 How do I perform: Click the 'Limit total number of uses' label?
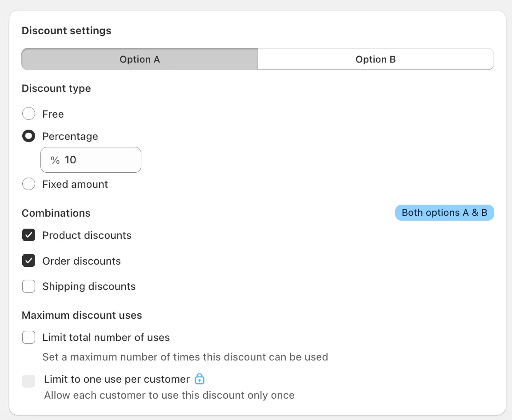click(x=106, y=337)
